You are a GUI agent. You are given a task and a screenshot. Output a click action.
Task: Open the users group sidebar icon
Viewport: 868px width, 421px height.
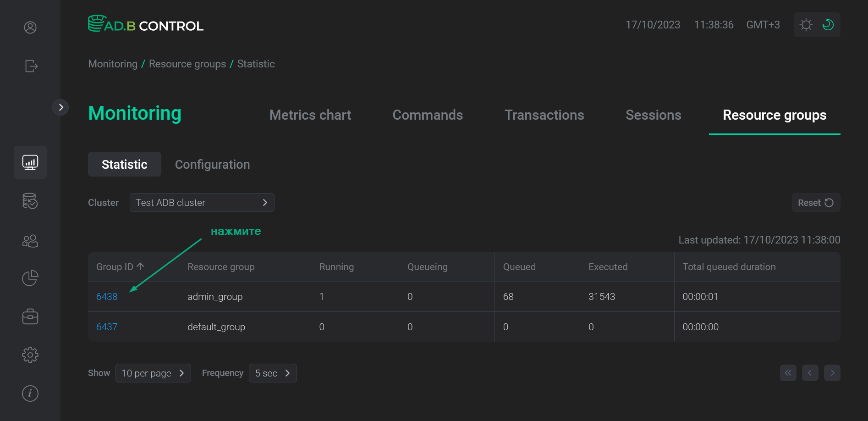coord(30,241)
